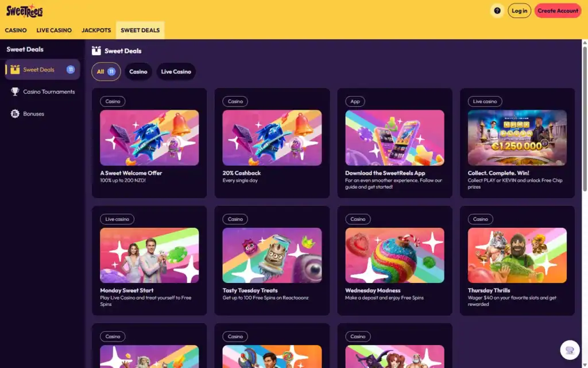
Task: Click the Download the SweetReels App title
Action: pos(385,173)
